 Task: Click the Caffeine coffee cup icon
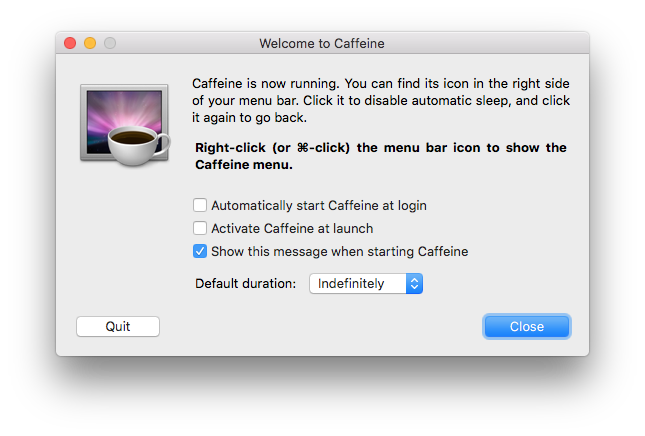132,145
